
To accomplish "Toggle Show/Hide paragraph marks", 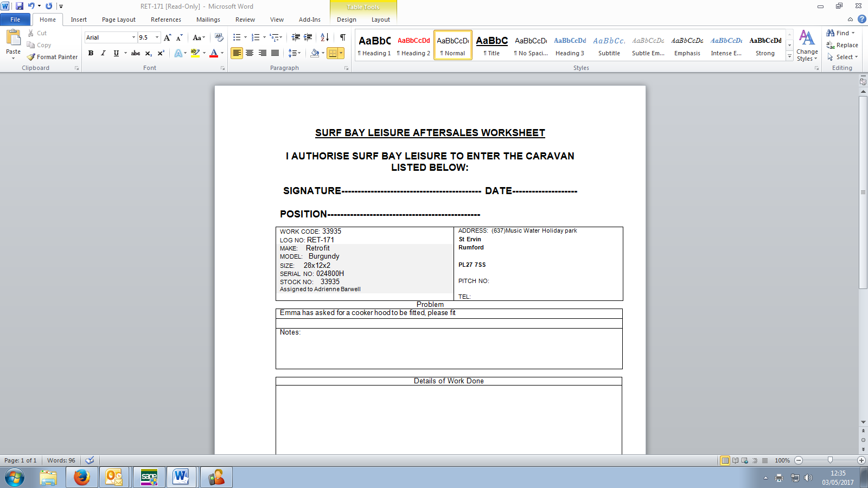I will pyautogui.click(x=343, y=37).
